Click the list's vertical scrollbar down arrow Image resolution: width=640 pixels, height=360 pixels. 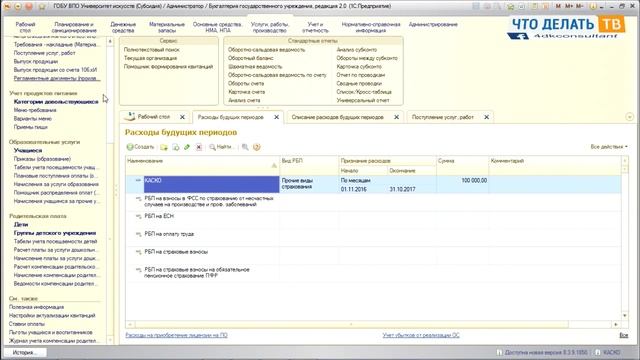624,316
